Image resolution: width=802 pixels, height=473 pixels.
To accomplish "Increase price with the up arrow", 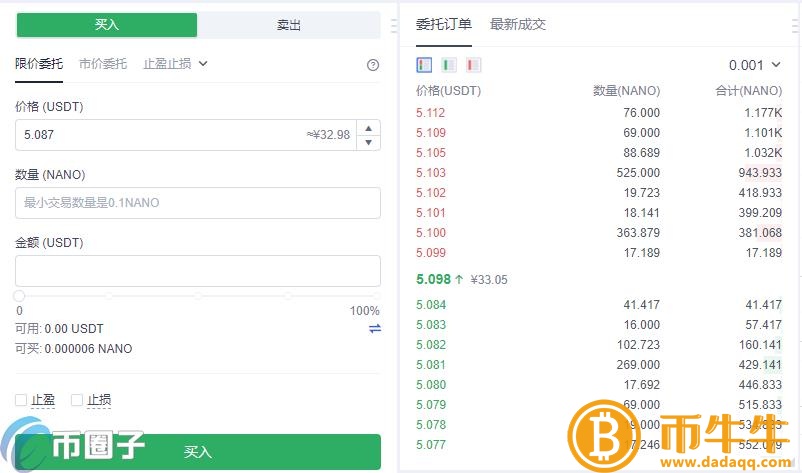I will point(369,128).
